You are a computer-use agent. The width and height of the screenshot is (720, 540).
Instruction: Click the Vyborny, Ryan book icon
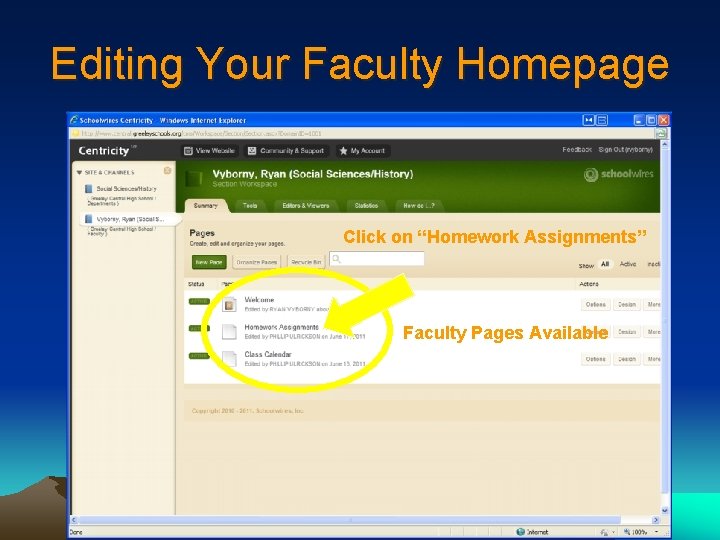coord(89,219)
